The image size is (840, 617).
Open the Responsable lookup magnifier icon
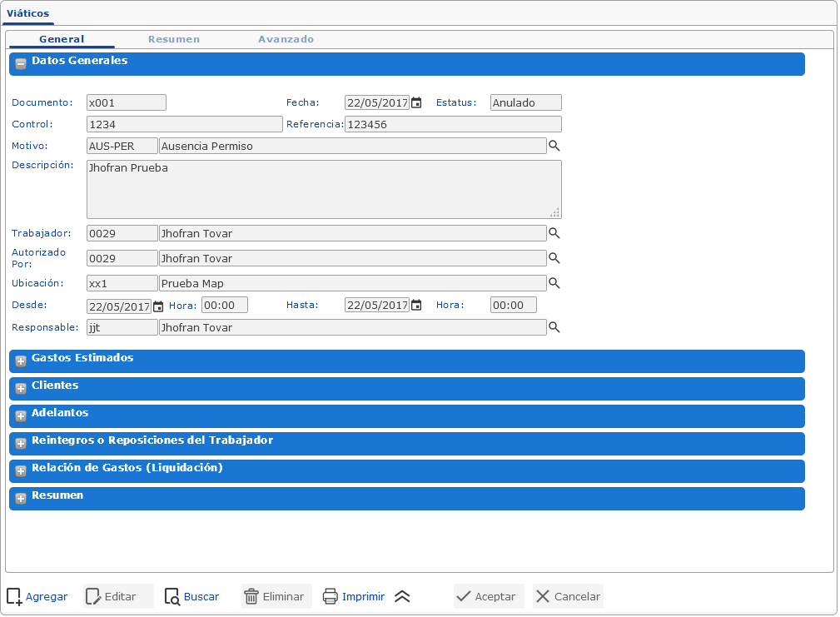tap(554, 327)
